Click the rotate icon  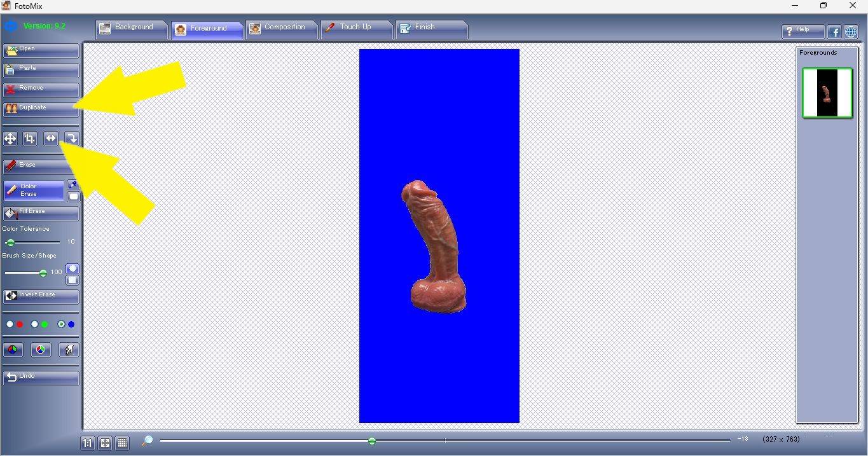(x=71, y=138)
